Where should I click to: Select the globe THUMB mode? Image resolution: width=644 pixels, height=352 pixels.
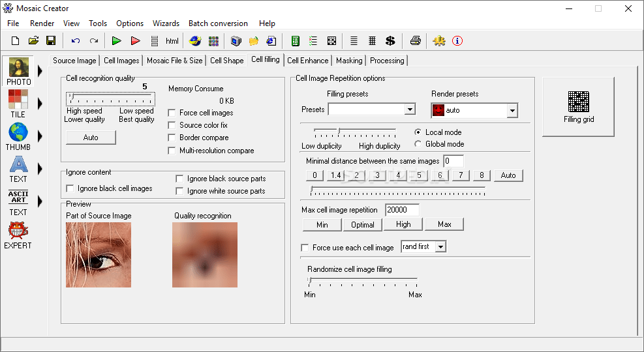(18, 137)
